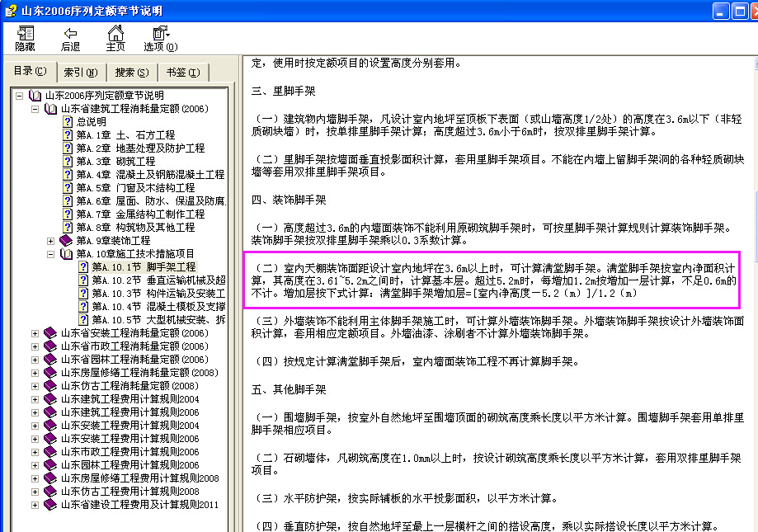Expand 山东省园林工程消耗量定额(2006) node
This screenshot has width=758, height=532.
point(35,360)
